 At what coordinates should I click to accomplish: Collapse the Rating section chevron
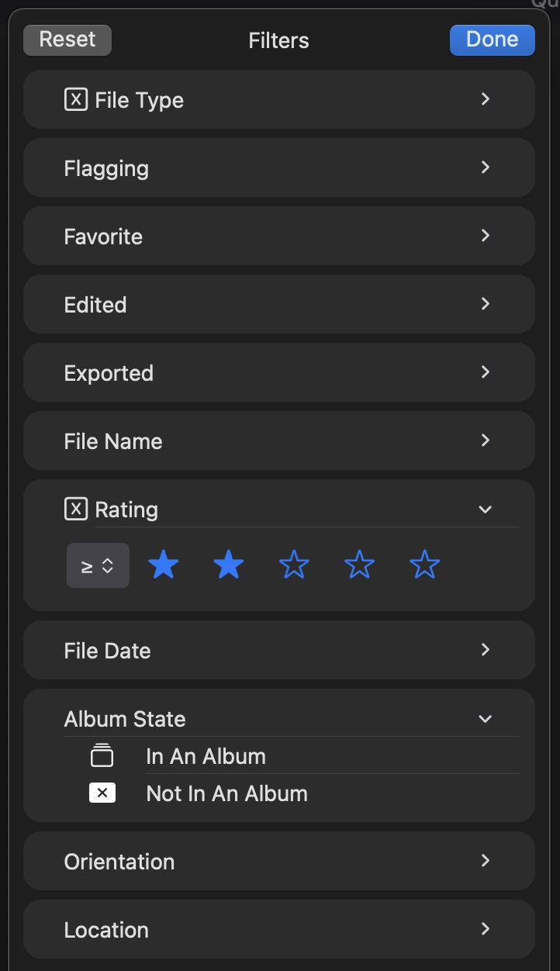point(486,510)
